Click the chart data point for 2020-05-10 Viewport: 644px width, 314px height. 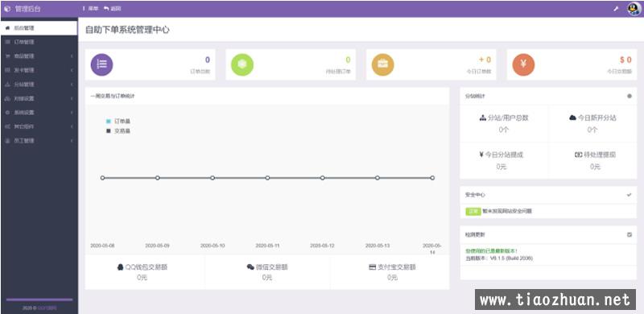click(x=213, y=178)
